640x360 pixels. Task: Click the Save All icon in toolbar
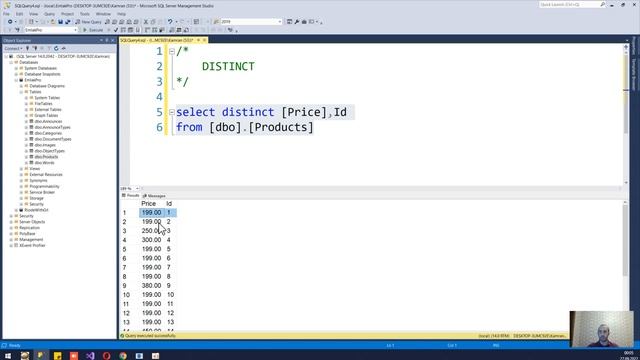68,22
